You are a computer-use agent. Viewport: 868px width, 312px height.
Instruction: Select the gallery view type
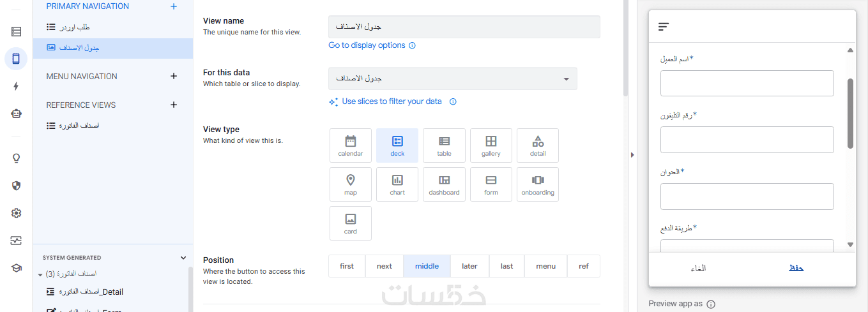pyautogui.click(x=491, y=145)
